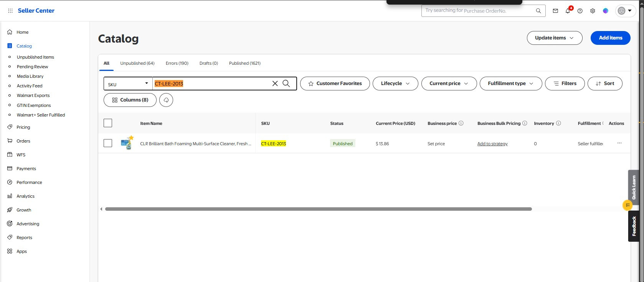Click the Add to strategy link
The height and width of the screenshot is (282, 644).
click(492, 144)
